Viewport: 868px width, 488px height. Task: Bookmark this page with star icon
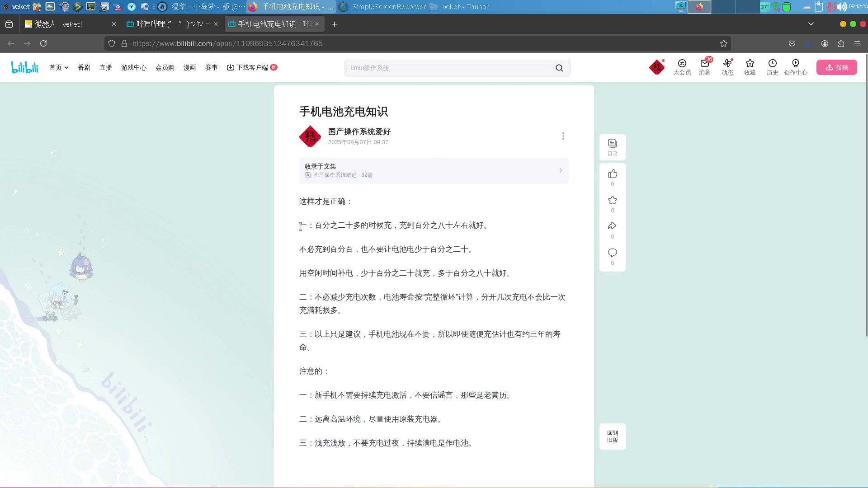click(x=723, y=43)
